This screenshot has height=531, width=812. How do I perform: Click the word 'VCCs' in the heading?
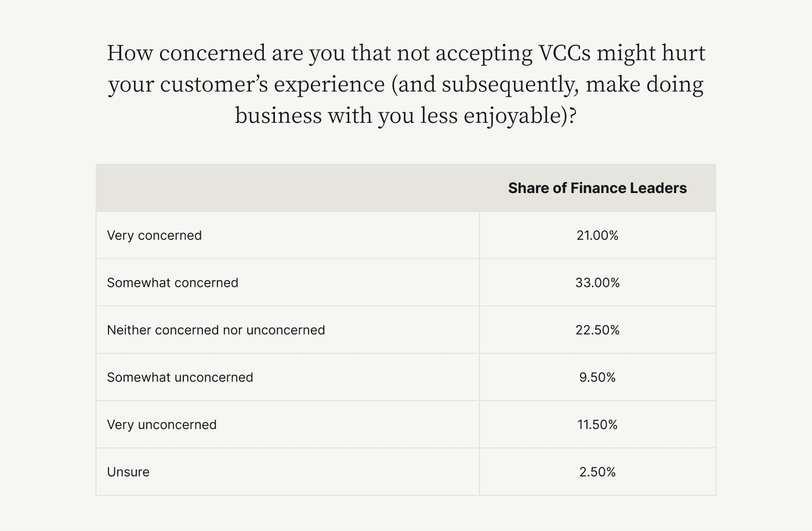(564, 53)
